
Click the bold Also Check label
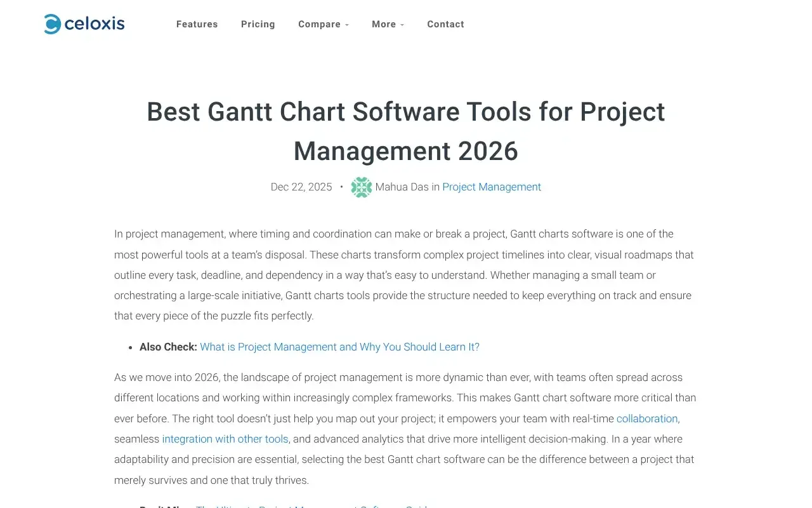point(168,347)
